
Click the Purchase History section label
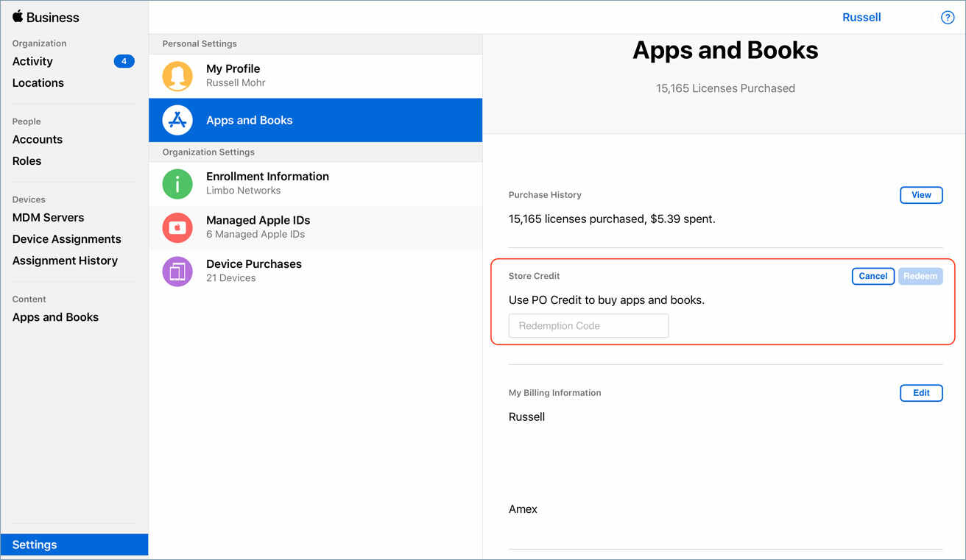545,195
